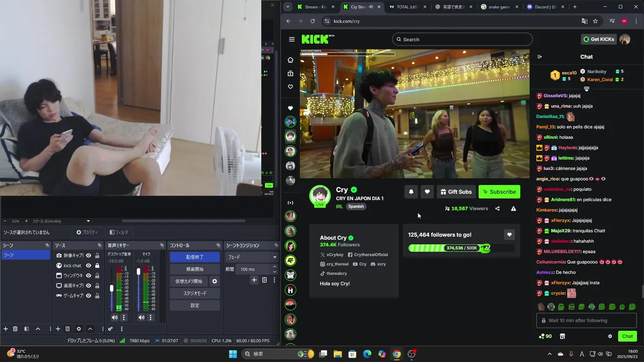The image size is (644, 362).
Task: Mute the デスクトップ音声 channel
Action: pyautogui.click(x=115, y=317)
